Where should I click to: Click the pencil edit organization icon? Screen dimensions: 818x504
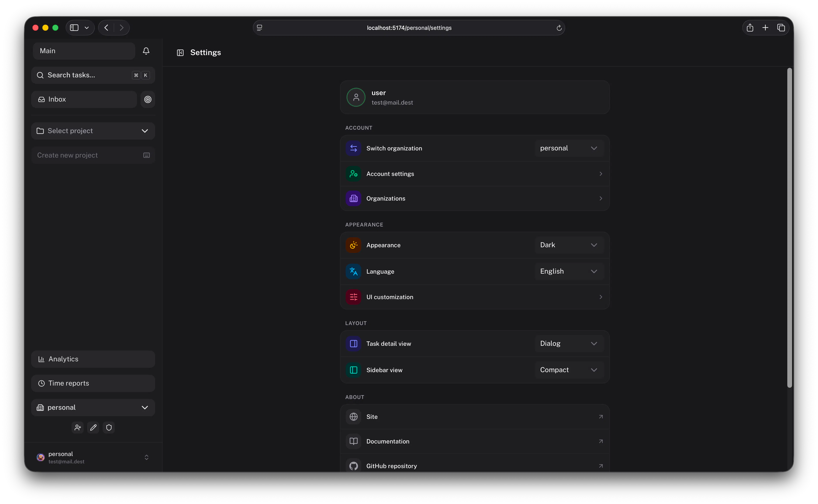(x=93, y=427)
